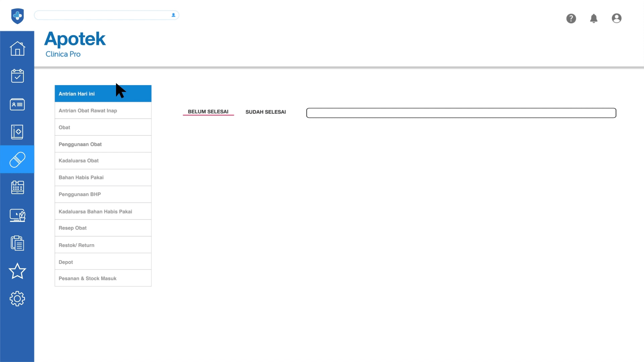The height and width of the screenshot is (362, 644).
Task: Open the cashier calculator sidebar icon
Action: (17, 187)
